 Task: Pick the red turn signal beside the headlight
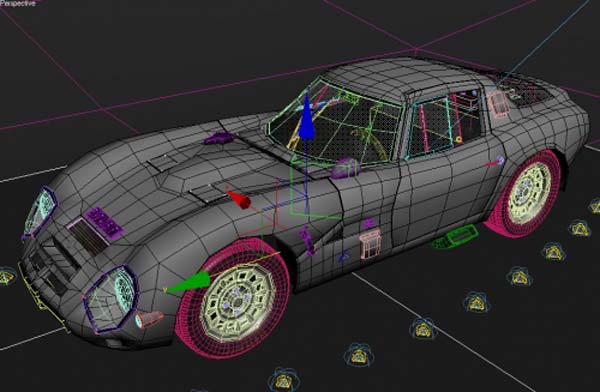click(x=149, y=319)
